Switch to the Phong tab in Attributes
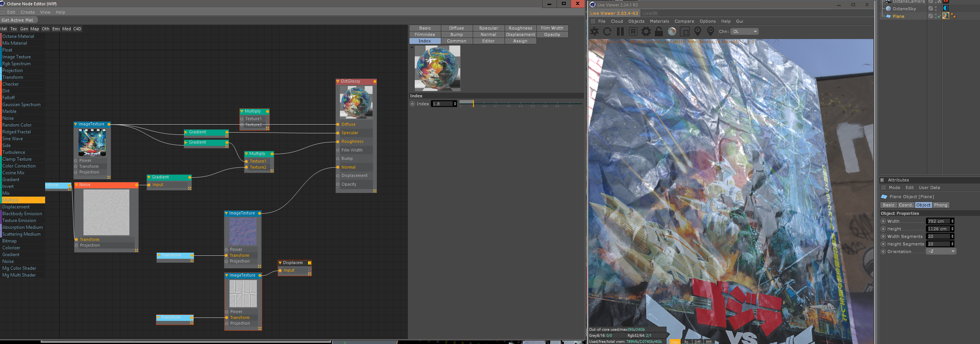 [x=941, y=205]
